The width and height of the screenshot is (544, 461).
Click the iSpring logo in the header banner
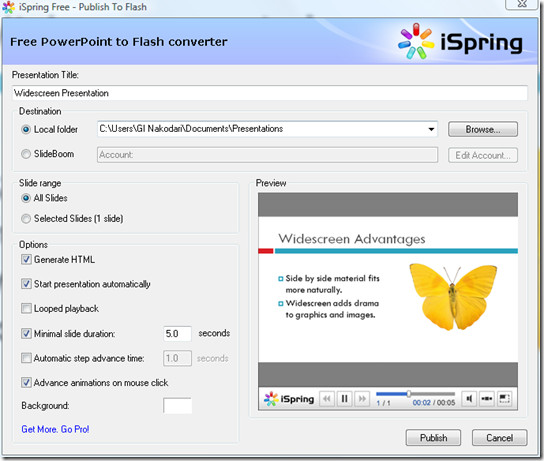click(460, 42)
